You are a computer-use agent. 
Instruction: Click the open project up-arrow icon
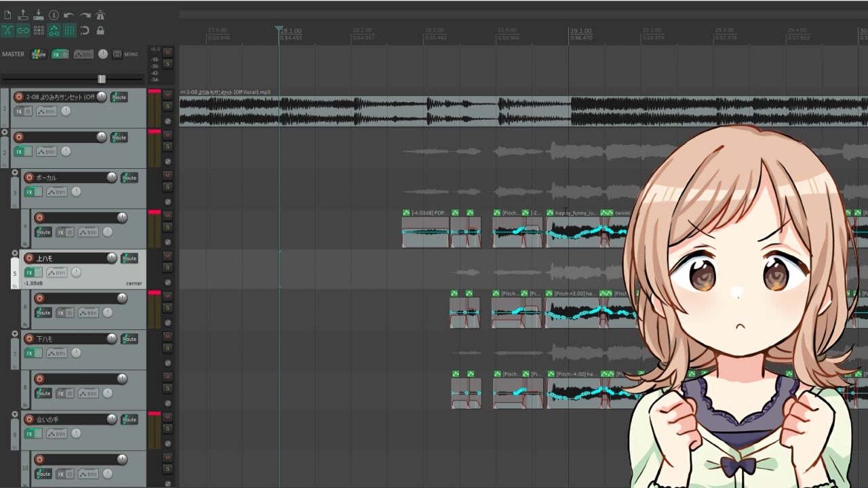click(x=23, y=14)
